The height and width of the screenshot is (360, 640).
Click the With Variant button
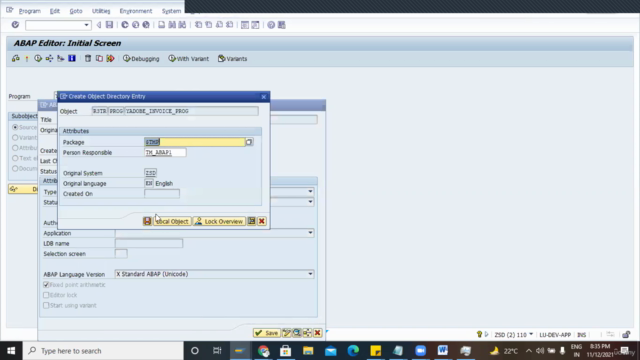tap(189, 59)
